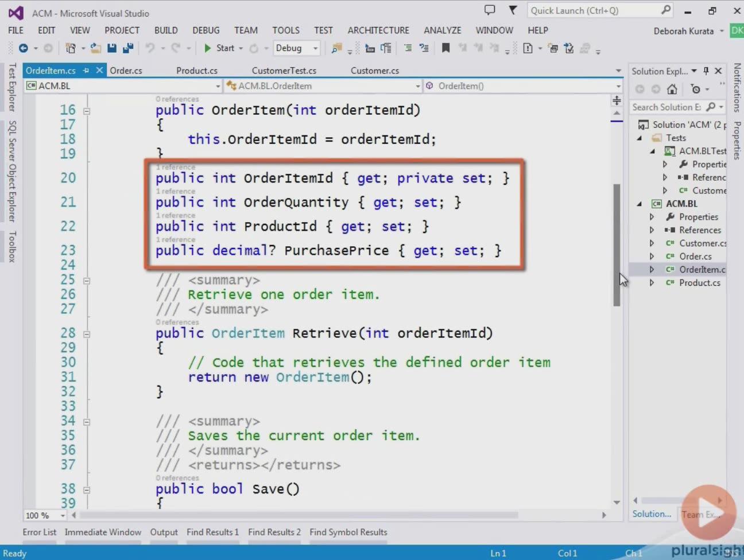The image size is (744, 560).
Task: Switch to the CustomerTest.cs tab
Action: point(284,71)
